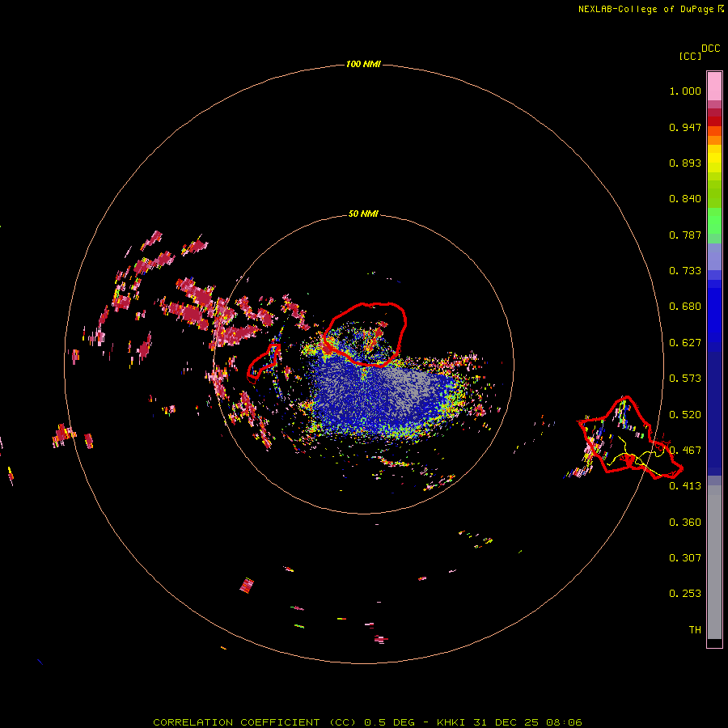Click the [CC] units label
This screenshot has height=728, width=728.
690,56
